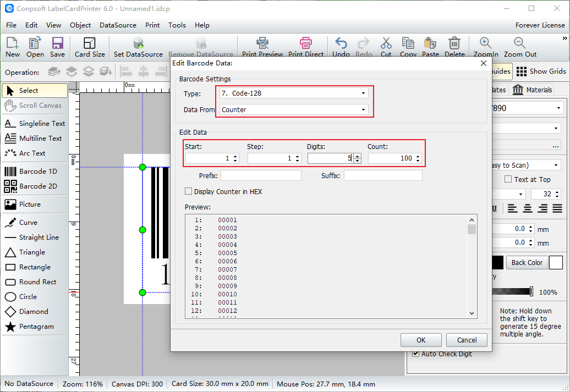Insert a Picture object
This screenshot has width=570, height=392.
pyautogui.click(x=35, y=204)
